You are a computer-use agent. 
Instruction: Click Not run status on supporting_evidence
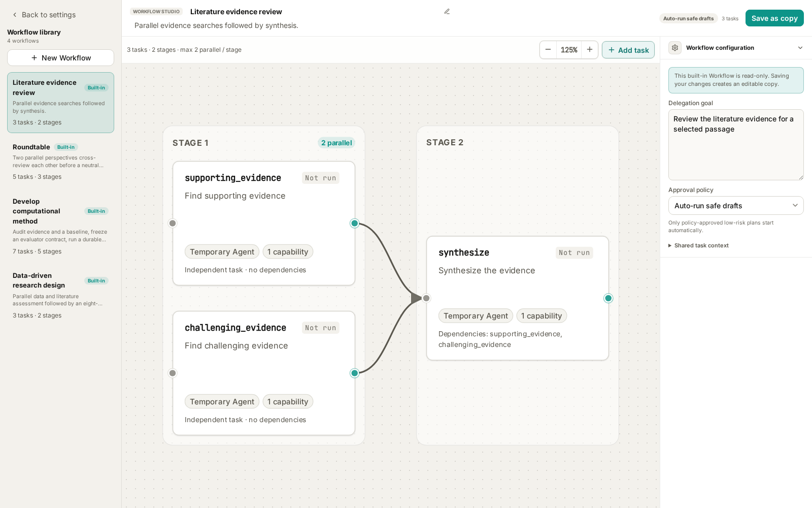point(321,178)
